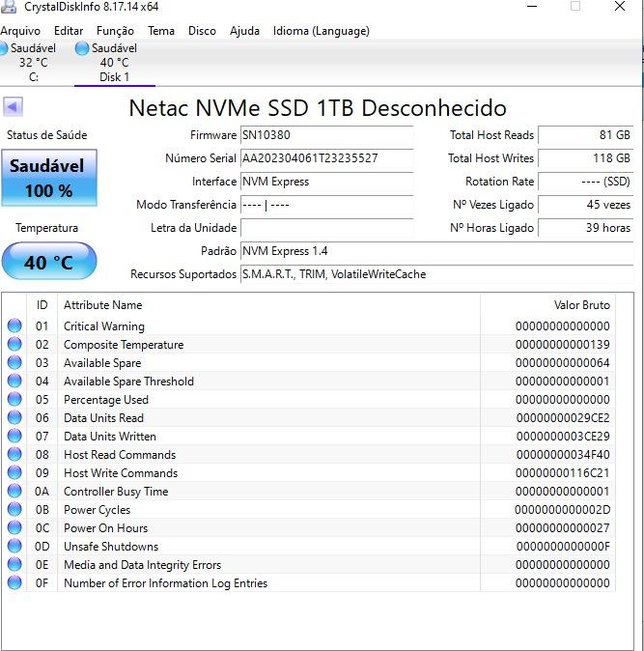Click status orb for Composite Temperature row

coord(14,344)
